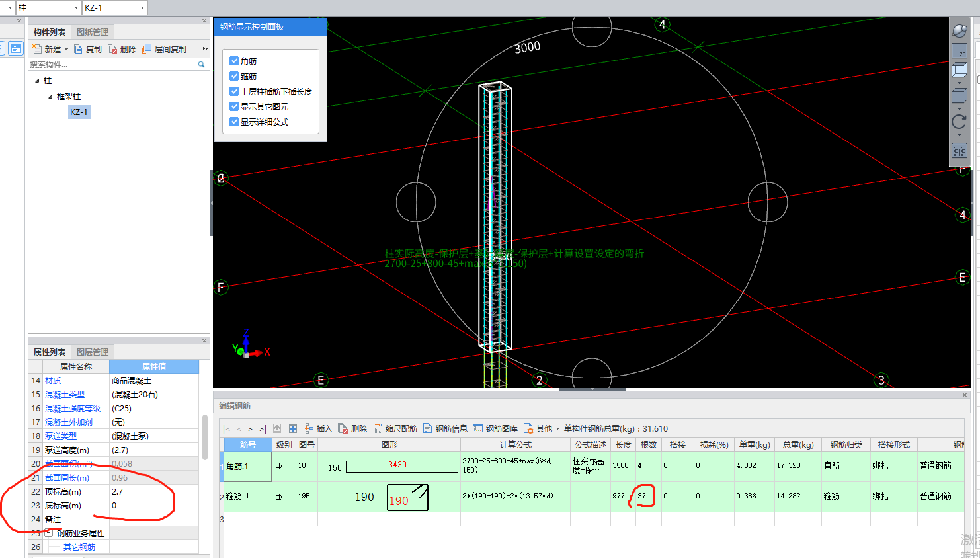
Task: Open the 材质 property link
Action: click(53, 381)
